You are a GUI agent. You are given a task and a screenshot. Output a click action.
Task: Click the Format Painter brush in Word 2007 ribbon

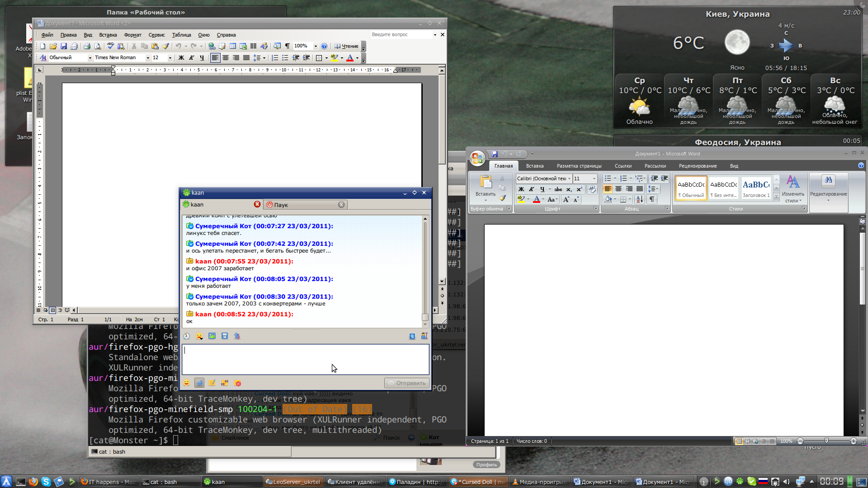click(502, 198)
